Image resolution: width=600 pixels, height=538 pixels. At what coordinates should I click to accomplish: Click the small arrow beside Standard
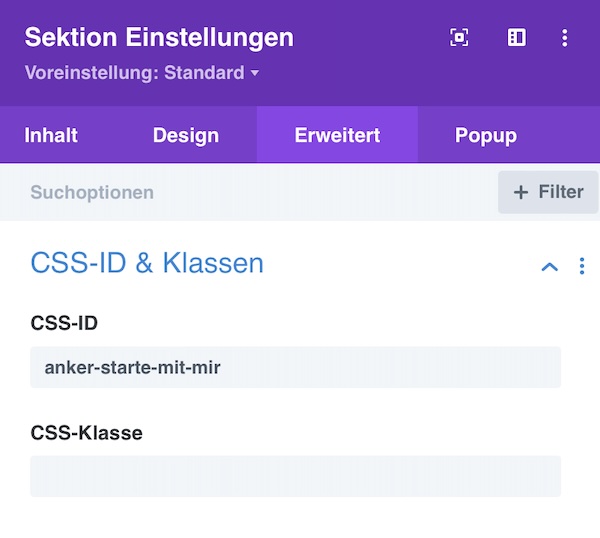(254, 72)
